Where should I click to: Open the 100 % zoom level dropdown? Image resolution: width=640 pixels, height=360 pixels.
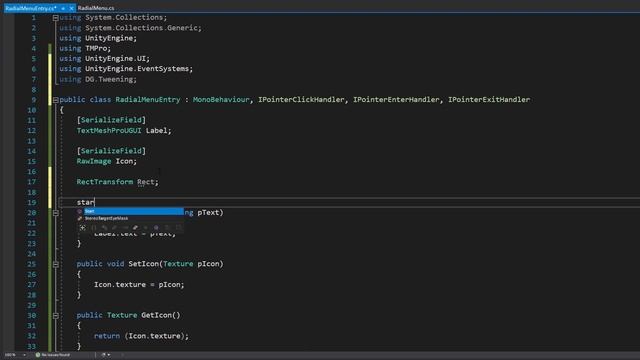(24, 355)
